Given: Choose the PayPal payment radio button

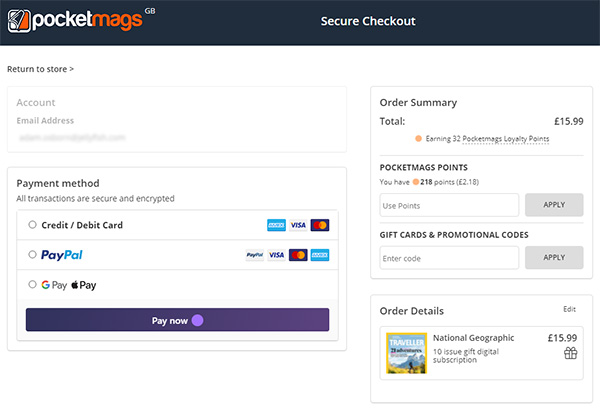Looking at the screenshot, I should [x=33, y=255].
